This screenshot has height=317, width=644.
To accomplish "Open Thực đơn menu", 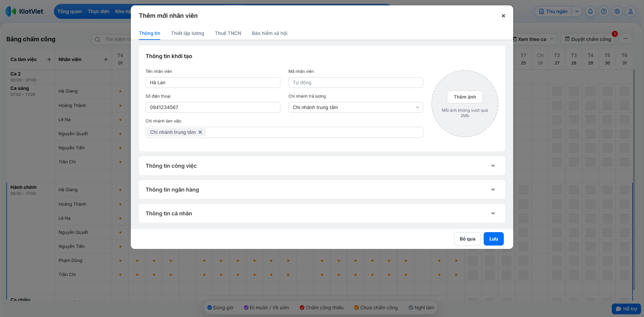I will pos(99,11).
